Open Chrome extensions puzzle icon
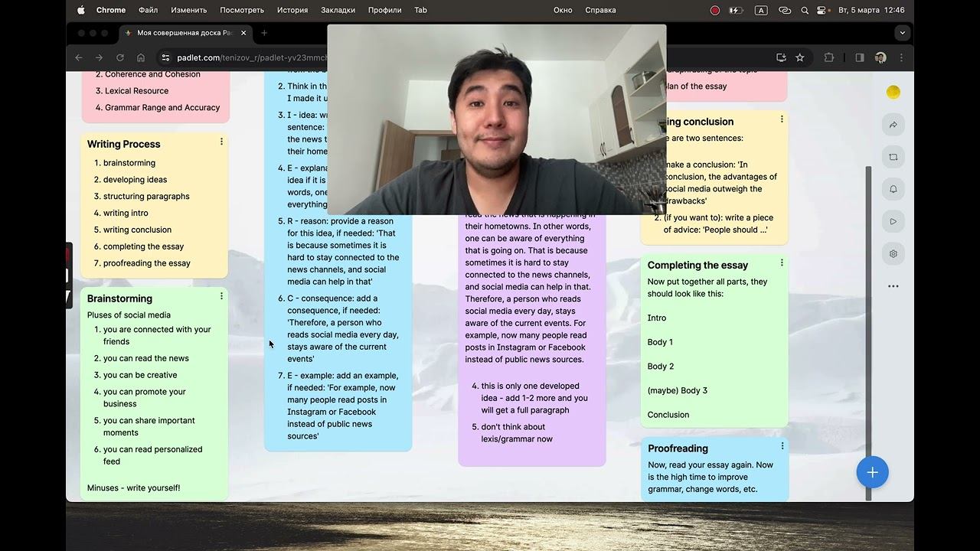 pos(829,57)
